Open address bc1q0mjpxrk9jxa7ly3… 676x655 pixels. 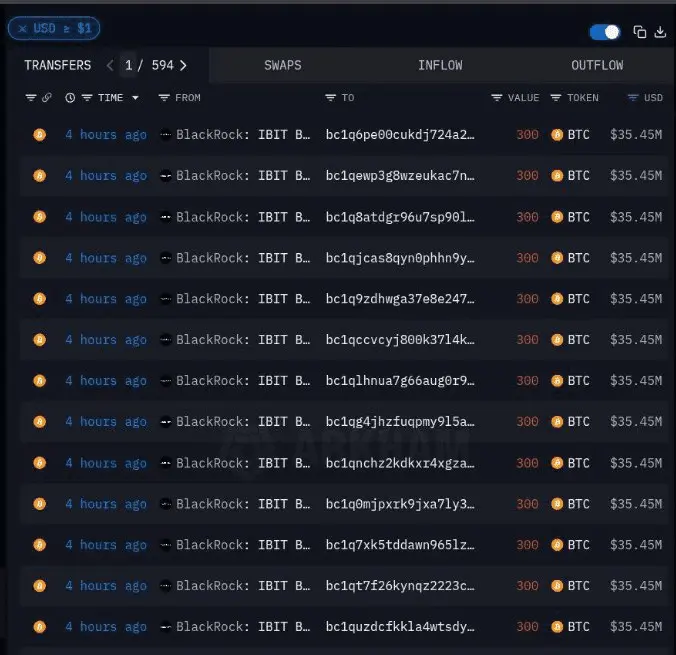pyautogui.click(x=400, y=504)
